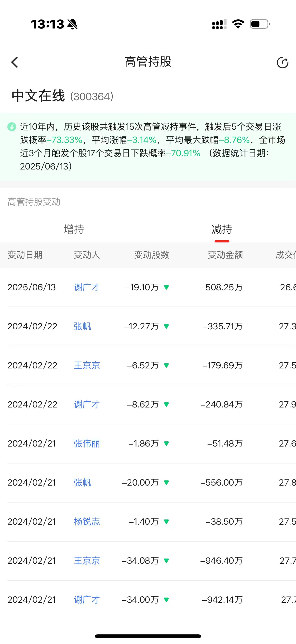The height and width of the screenshot is (644, 296).
Task: Tap green triangle beside -1.86万
Action: coord(166,444)
